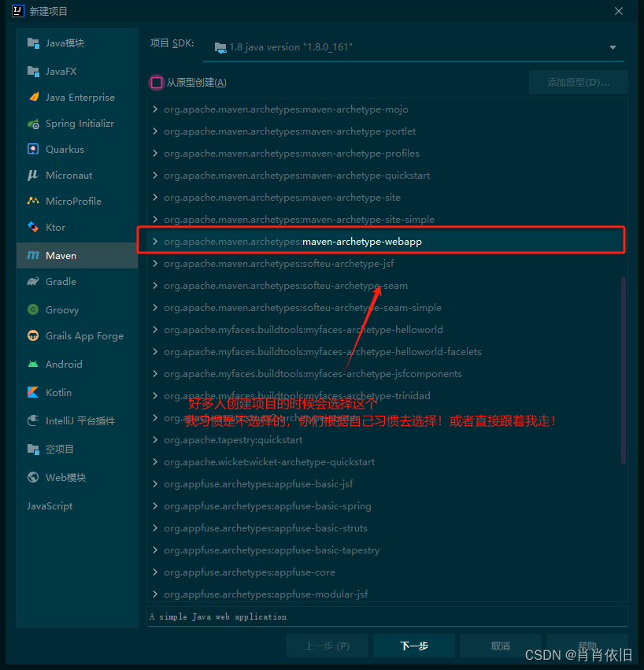Select JavaScript project type
This screenshot has width=644, height=670.
tap(77, 506)
